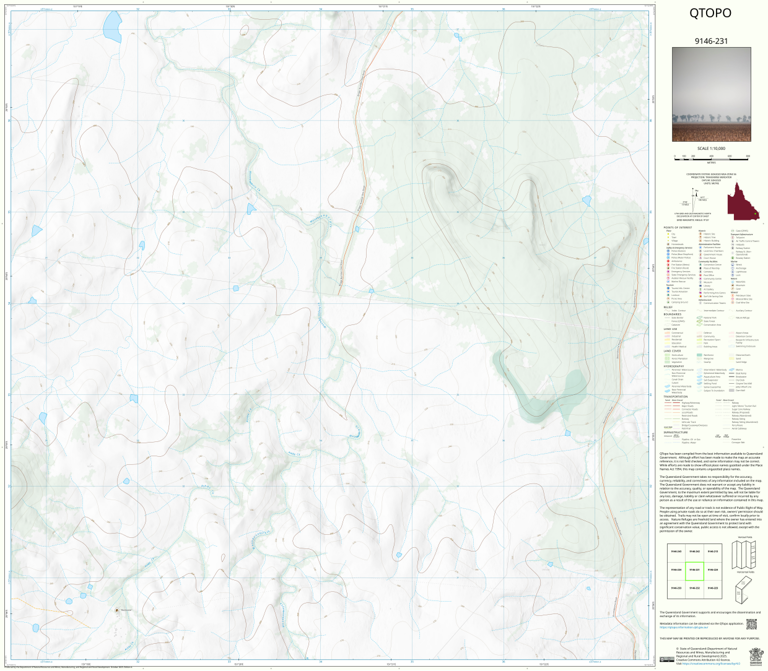Click the Creative Commons licence badge
This screenshot has height=671, width=768.
(666, 660)
